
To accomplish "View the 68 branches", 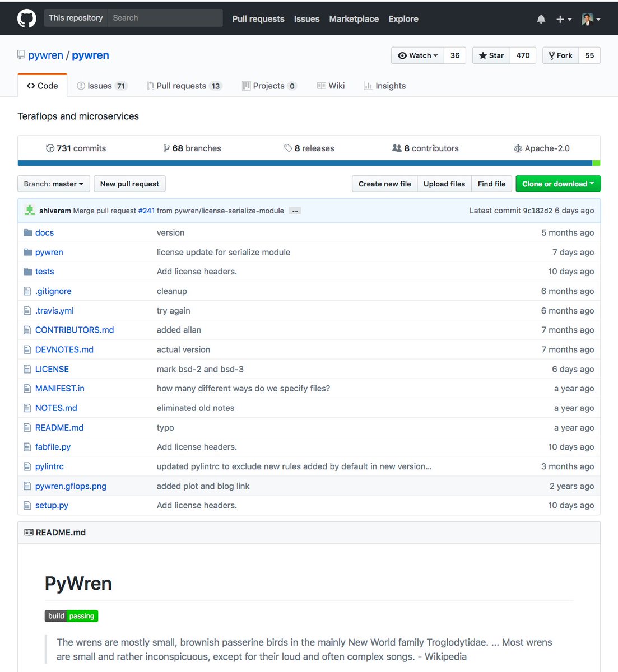I will [x=192, y=148].
